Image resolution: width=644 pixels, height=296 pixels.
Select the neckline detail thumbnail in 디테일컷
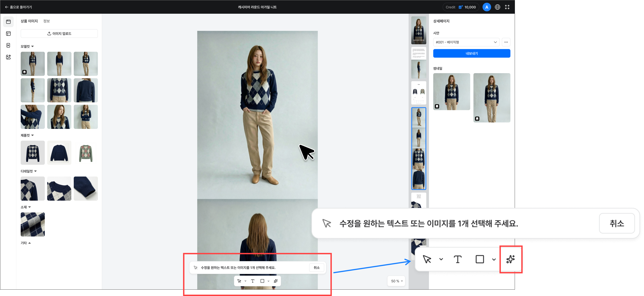[59, 189]
